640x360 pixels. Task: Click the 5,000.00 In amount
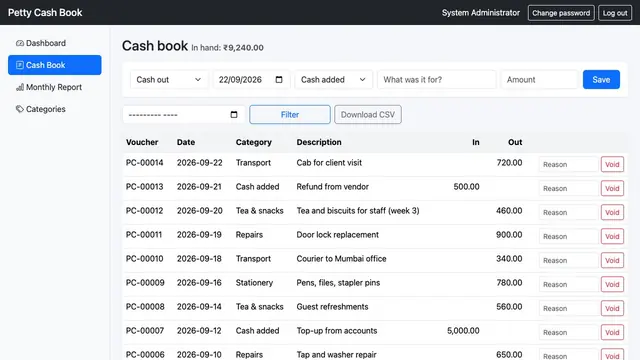point(463,331)
